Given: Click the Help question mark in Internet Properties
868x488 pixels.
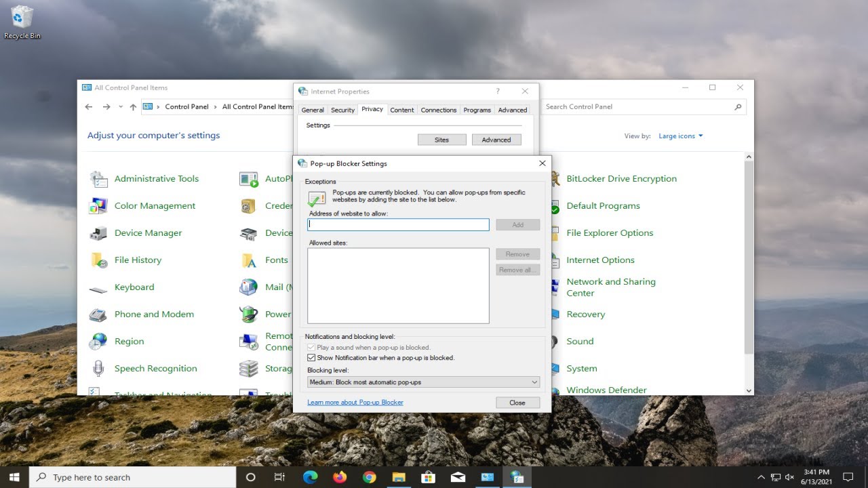Looking at the screenshot, I should 498,91.
